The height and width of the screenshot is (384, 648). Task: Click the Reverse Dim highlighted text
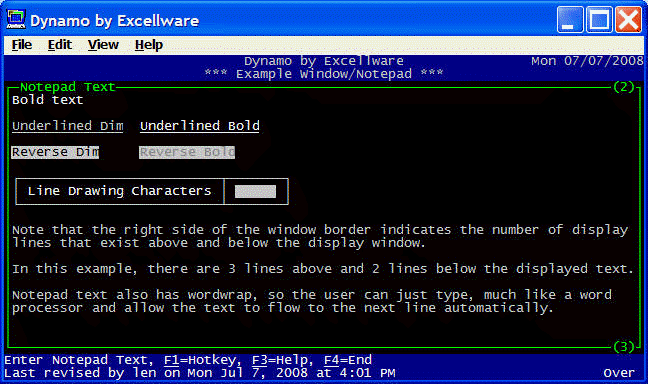point(55,152)
